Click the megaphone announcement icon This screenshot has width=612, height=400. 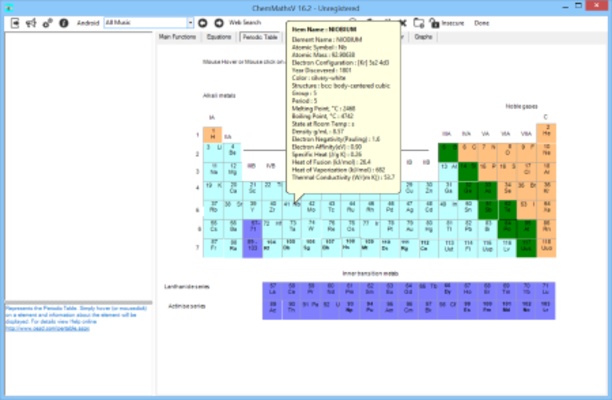(x=31, y=23)
